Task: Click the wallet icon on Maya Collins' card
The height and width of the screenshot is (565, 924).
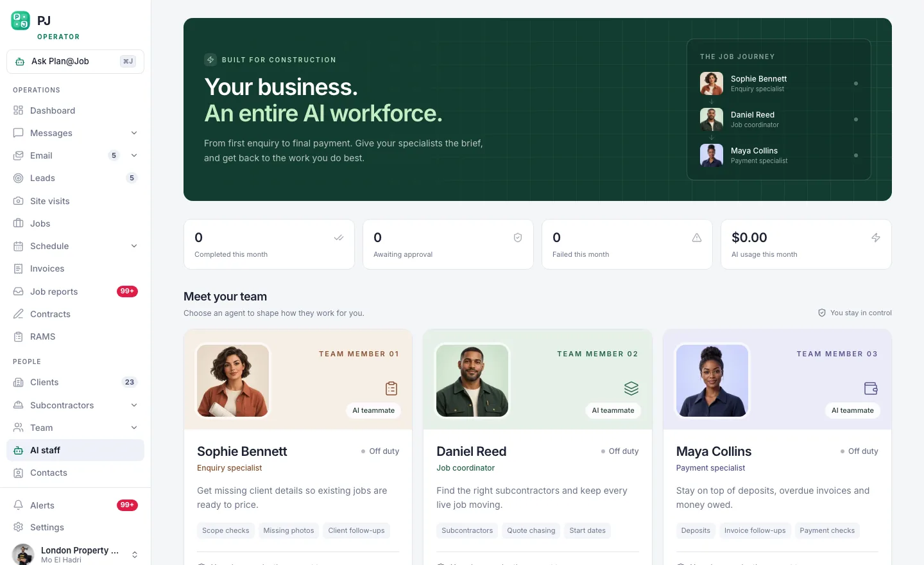Action: pos(871,388)
